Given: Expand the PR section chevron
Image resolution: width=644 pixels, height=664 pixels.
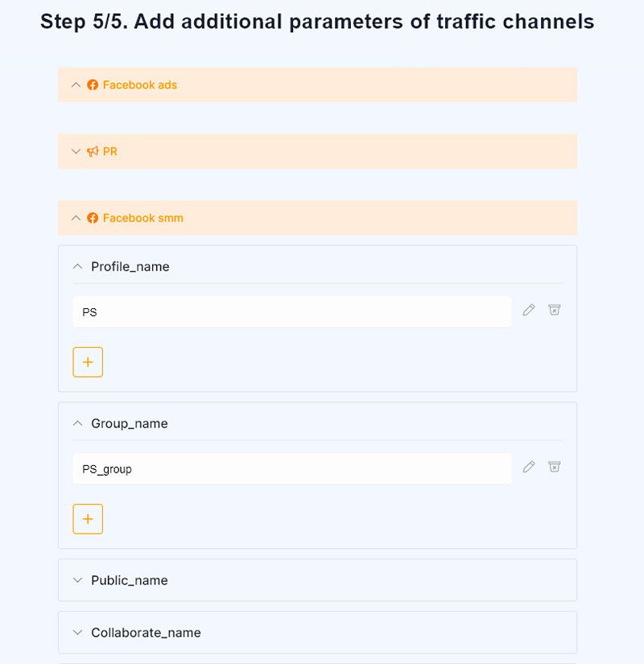Looking at the screenshot, I should click(x=76, y=151).
